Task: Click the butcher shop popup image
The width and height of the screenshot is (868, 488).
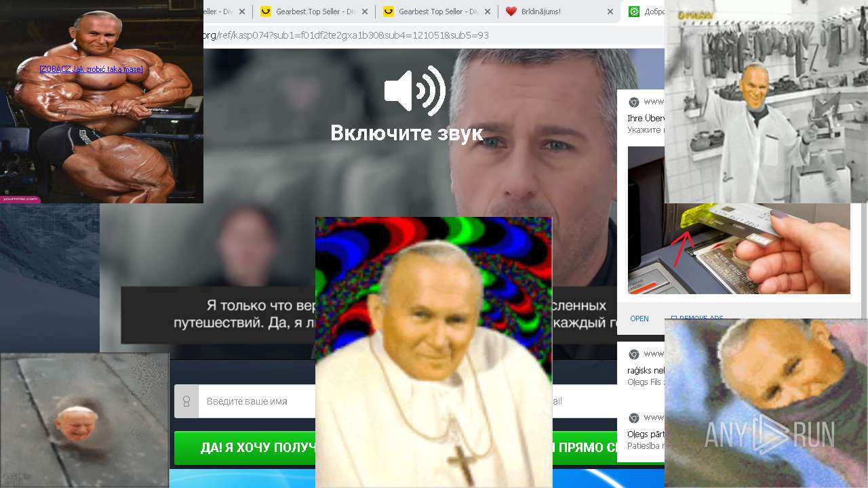Action: click(766, 102)
